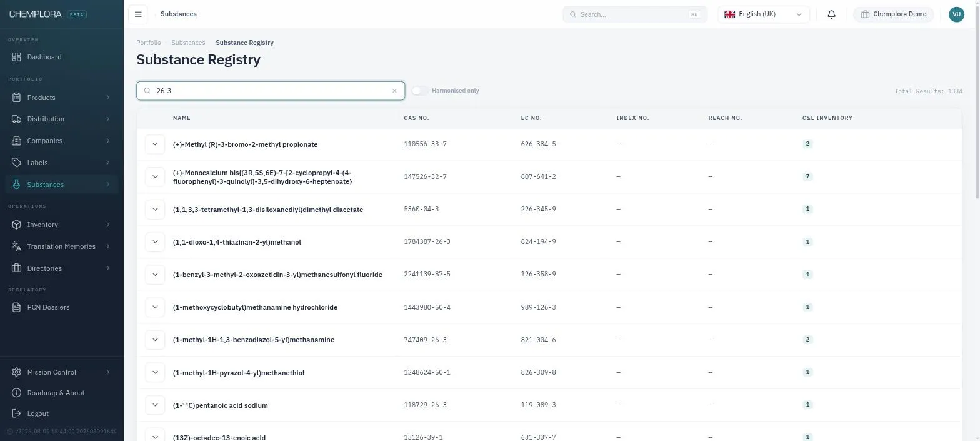Viewport: 980px width, 441px height.
Task: Open the Companies sidebar menu
Action: click(x=62, y=141)
